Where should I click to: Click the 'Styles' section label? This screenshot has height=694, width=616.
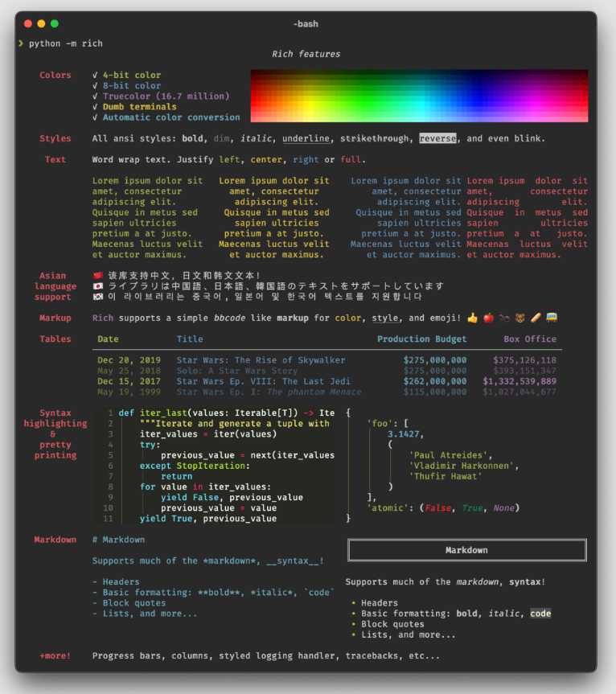pyautogui.click(x=55, y=138)
